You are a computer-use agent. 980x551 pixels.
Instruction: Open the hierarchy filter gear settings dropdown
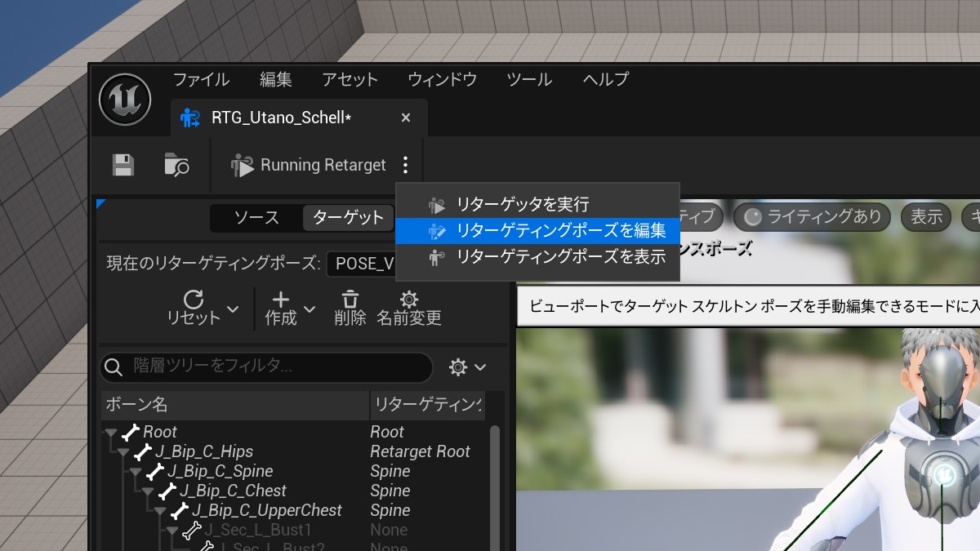[467, 367]
